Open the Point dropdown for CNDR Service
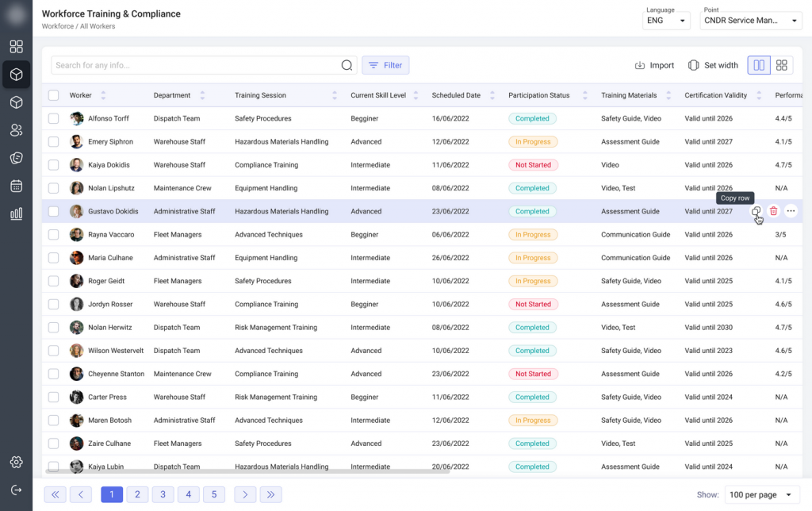Screen dimensions: 812x511 749,21
